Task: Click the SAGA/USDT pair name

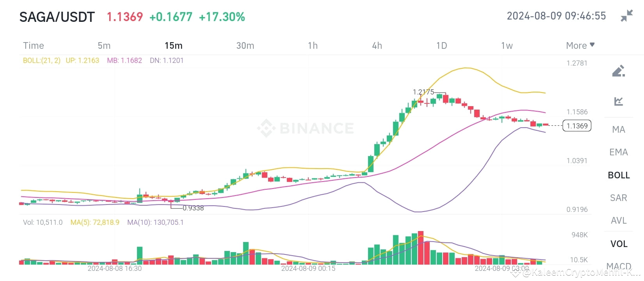Action: coord(57,17)
